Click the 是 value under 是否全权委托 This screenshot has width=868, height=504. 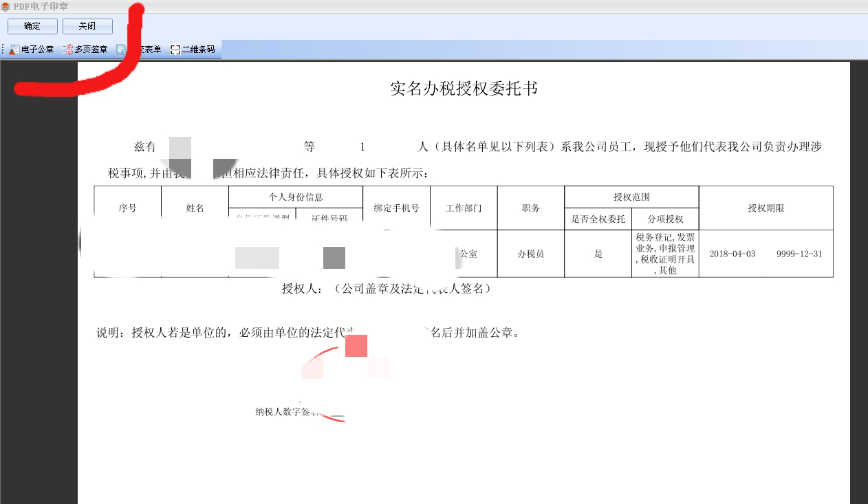point(598,254)
